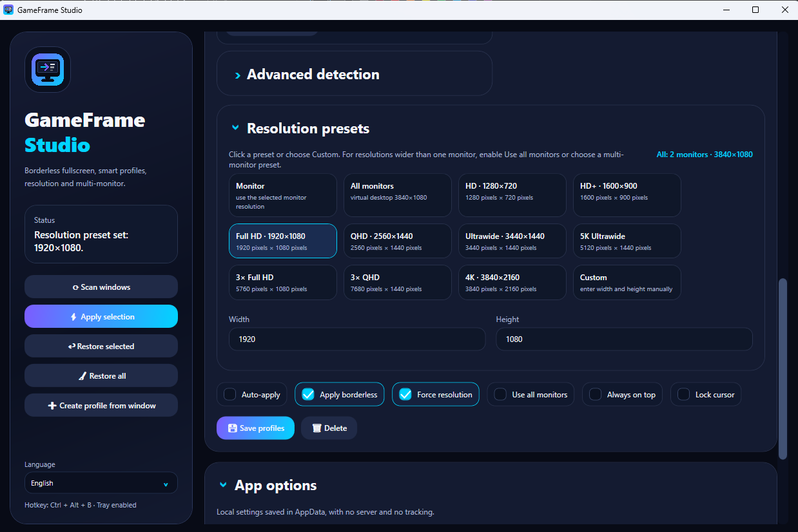Open the Language dropdown

[101, 483]
